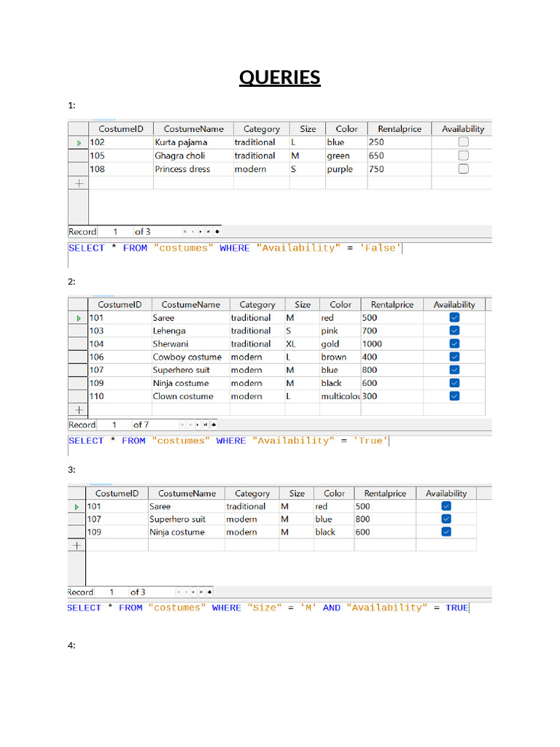This screenshot has height=747, width=560.
Task: Select CostumeID '110' cell
Action: coord(120,396)
